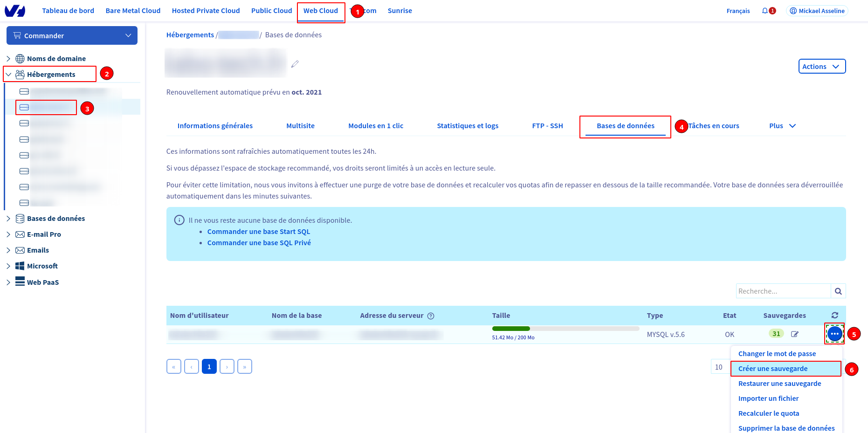Expand the Noms de domaine tree
The height and width of the screenshot is (433, 868).
[x=8, y=59]
